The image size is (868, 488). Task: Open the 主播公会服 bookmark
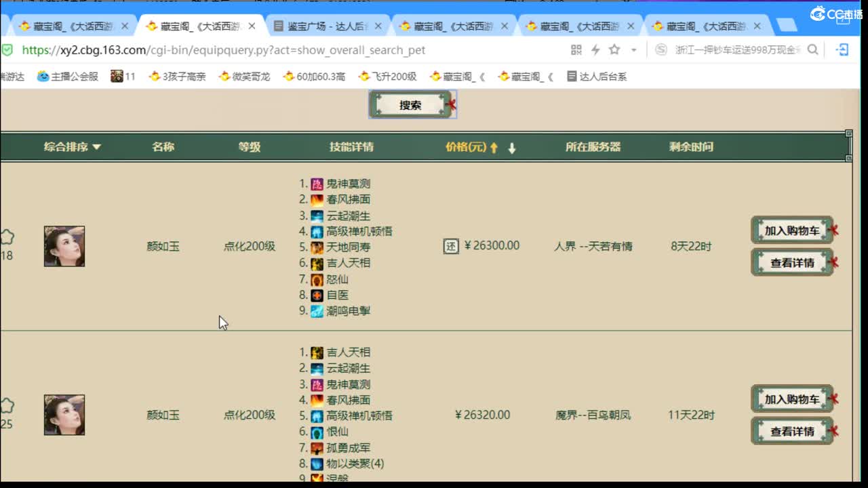click(x=68, y=77)
